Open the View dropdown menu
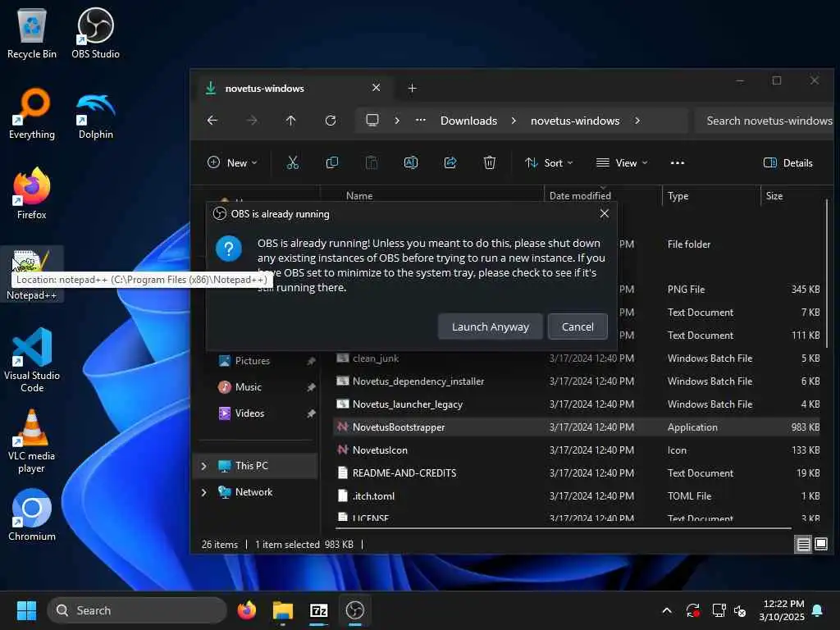This screenshot has width=840, height=630. (x=622, y=162)
